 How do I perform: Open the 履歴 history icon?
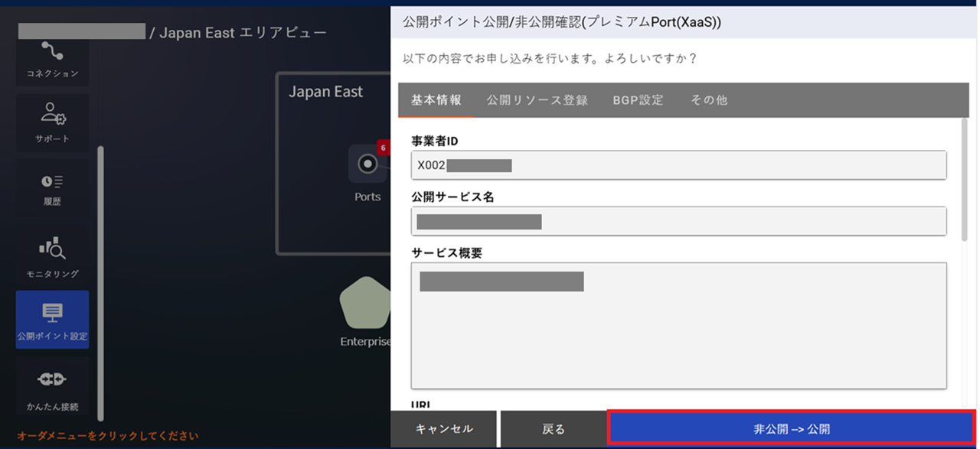[51, 186]
